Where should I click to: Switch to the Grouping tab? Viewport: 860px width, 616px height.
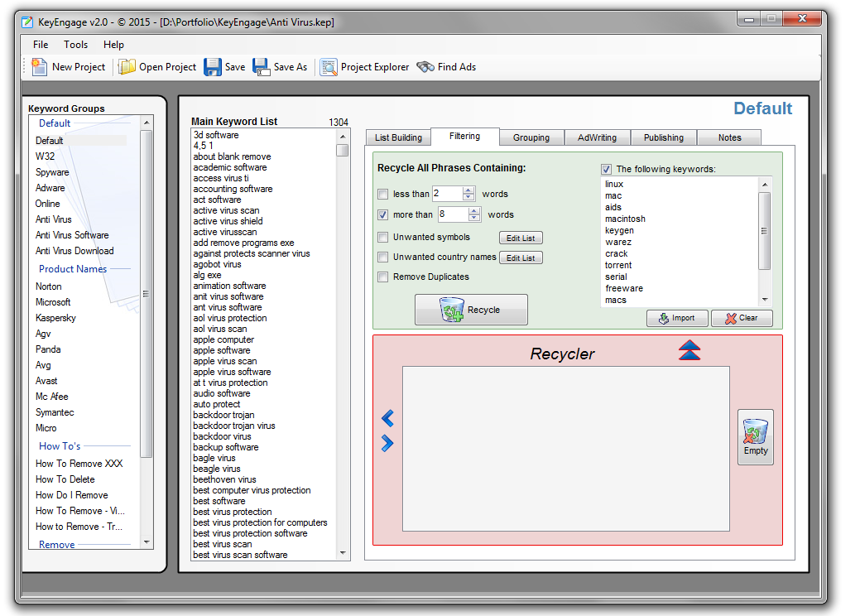(x=531, y=137)
